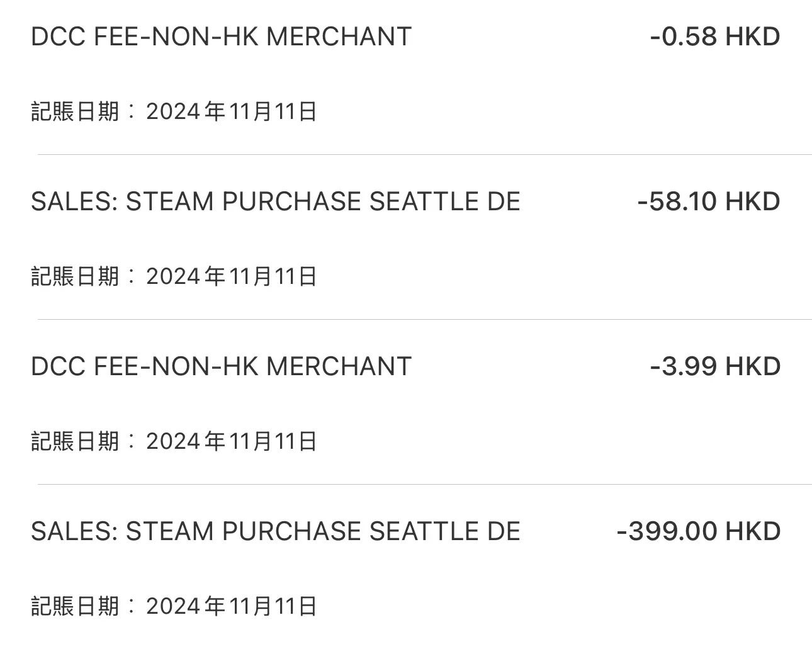Open the Steam purchase title for 399.00 HKD
The width and height of the screenshot is (812, 649).
(x=276, y=531)
